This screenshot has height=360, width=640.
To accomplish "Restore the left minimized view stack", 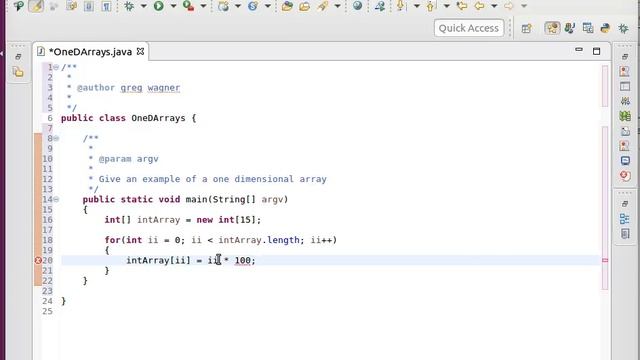I will [18, 57].
